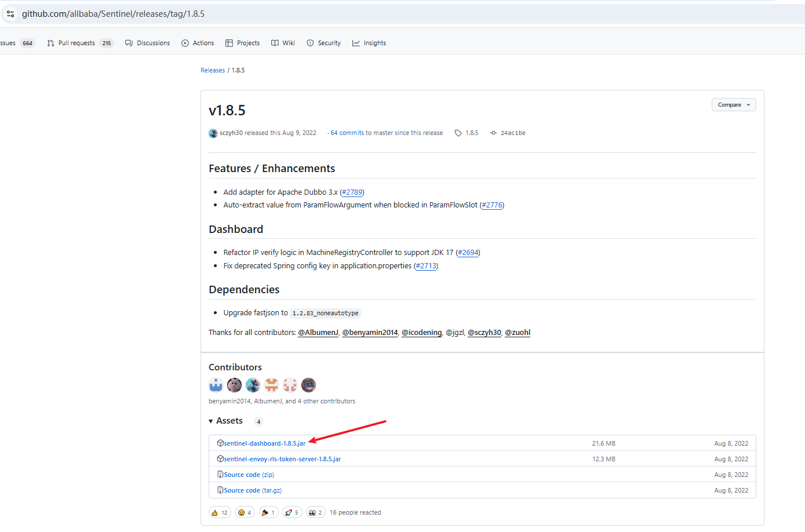The height and width of the screenshot is (532, 805).
Task: Open the Compare dropdown
Action: tap(734, 105)
